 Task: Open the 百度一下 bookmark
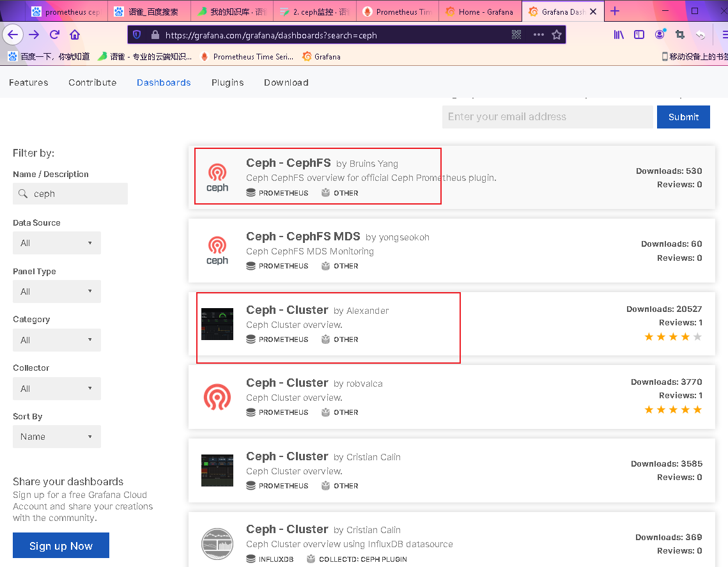[x=49, y=57]
